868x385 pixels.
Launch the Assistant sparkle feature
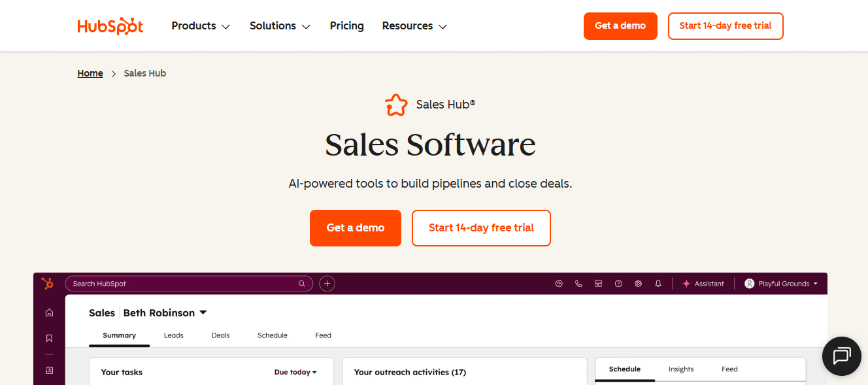coord(703,283)
